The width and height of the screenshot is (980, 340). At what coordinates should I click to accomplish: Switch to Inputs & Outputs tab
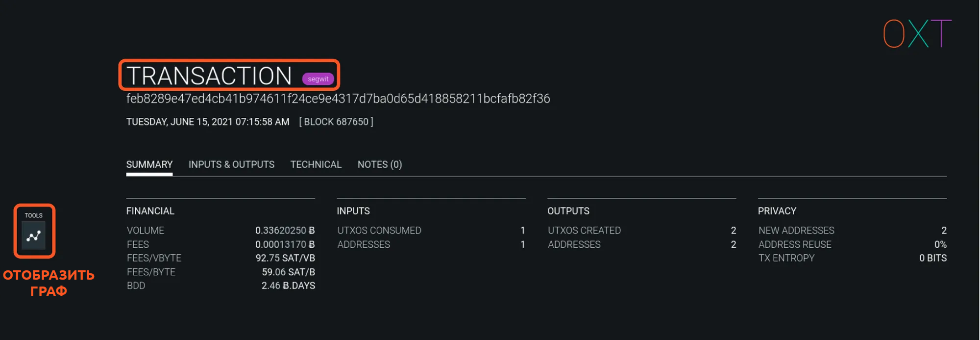point(231,164)
